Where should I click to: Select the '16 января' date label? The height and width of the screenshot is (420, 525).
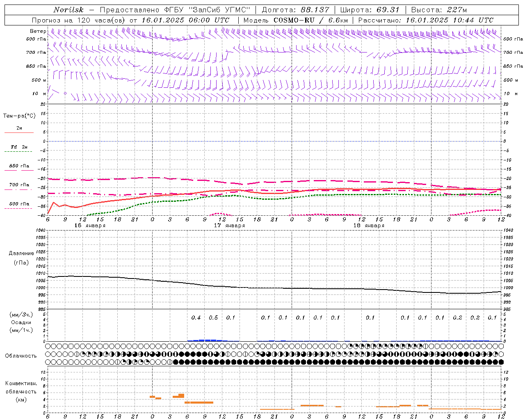pos(89,226)
